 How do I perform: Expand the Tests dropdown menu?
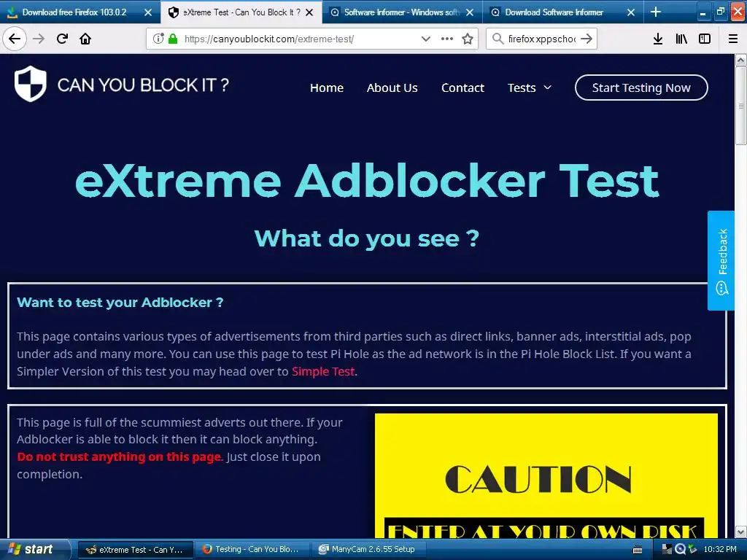[x=529, y=87]
